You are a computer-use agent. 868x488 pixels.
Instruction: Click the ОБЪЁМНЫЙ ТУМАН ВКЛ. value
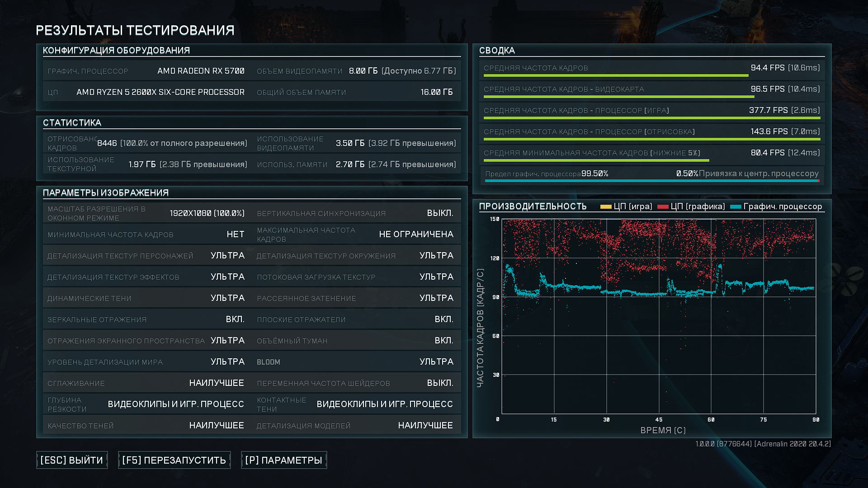coord(443,341)
